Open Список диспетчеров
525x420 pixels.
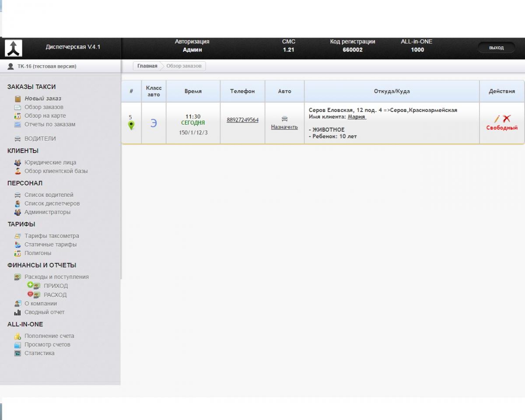point(52,203)
